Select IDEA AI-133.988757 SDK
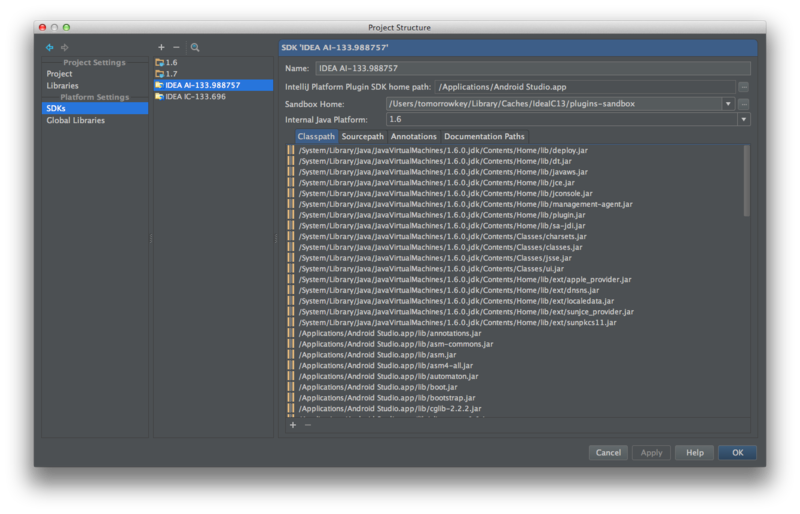Viewport: 800px width, 514px height. pyautogui.click(x=213, y=85)
